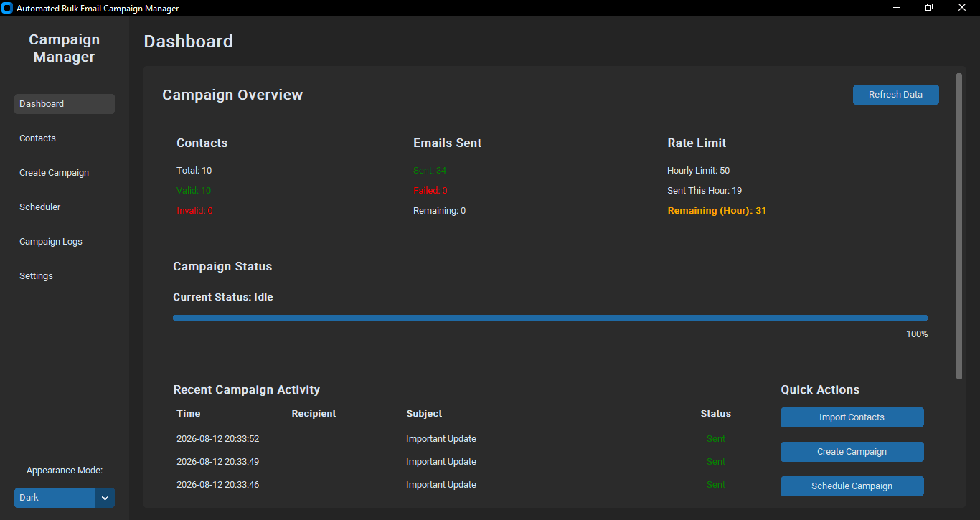Click the "Invalid: 0" contacts value
Viewport: 980px width, 520px height.
[195, 211]
